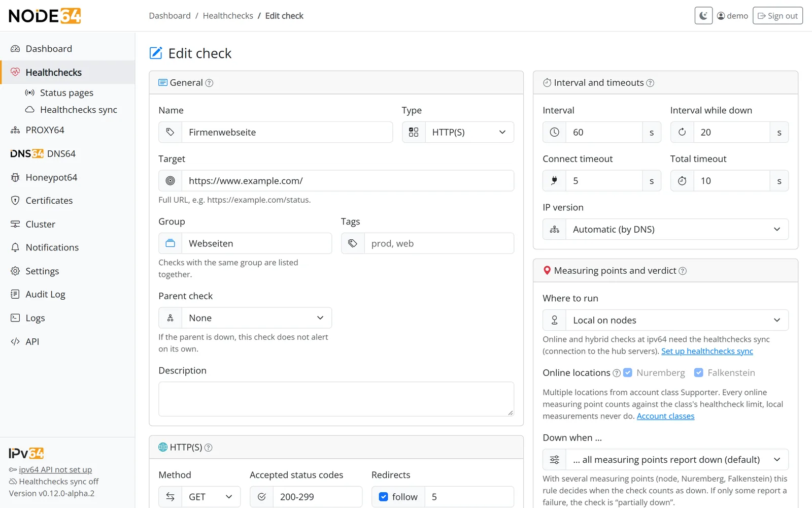The width and height of the screenshot is (812, 508).
Task: Click the Sign out button
Action: tap(777, 16)
